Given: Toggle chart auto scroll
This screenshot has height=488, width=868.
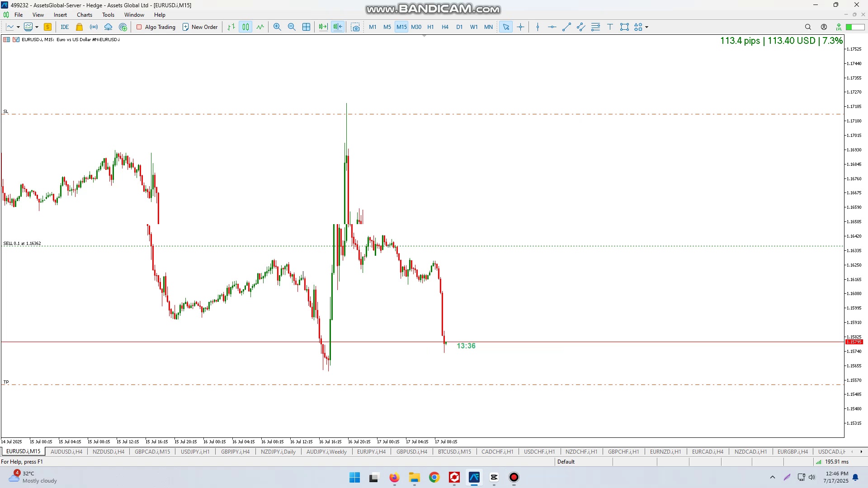Looking at the screenshot, I should click(x=323, y=27).
